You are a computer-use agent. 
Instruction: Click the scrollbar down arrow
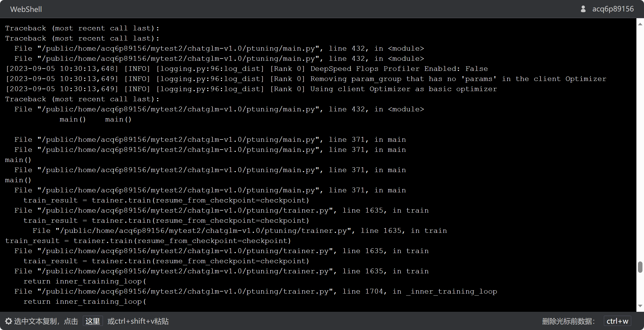pos(640,306)
